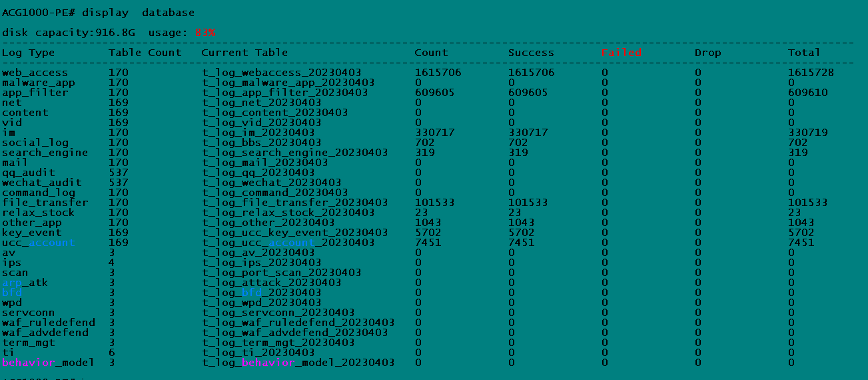
Task: Select the arp_atk log type
Action: coord(25,283)
